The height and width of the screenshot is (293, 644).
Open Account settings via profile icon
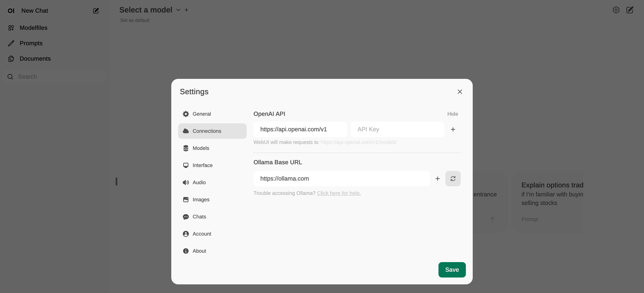(186, 233)
